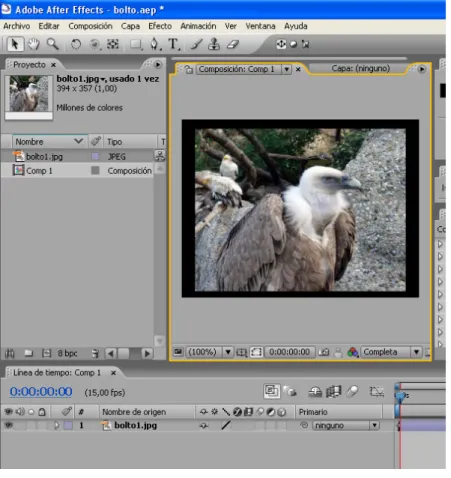The height and width of the screenshot is (478, 451).
Task: Open the Composición menu
Action: click(90, 26)
